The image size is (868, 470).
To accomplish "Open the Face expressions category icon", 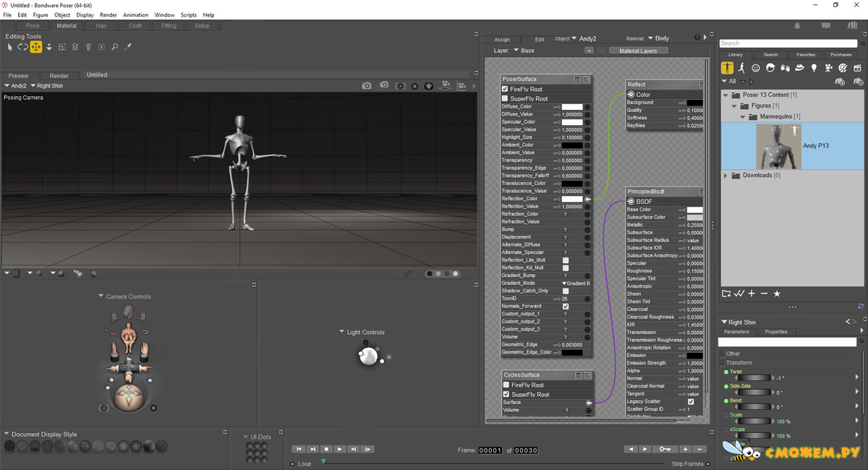I will [x=756, y=68].
